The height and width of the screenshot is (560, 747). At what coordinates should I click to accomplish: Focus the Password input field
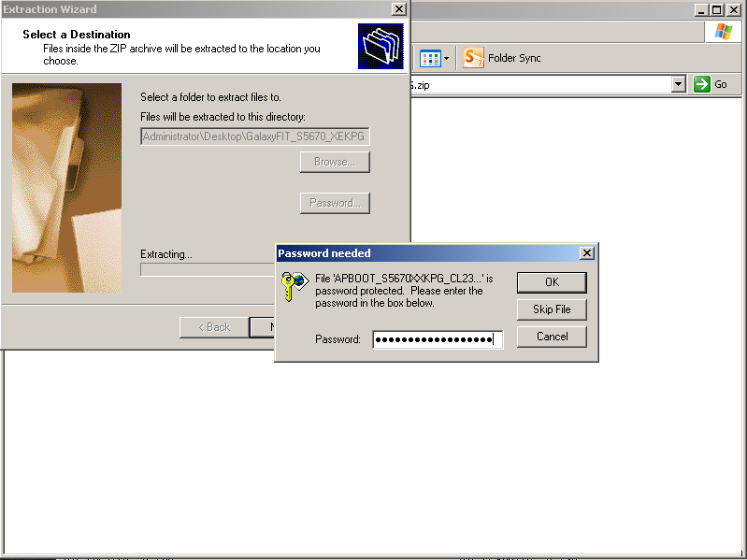pos(438,339)
